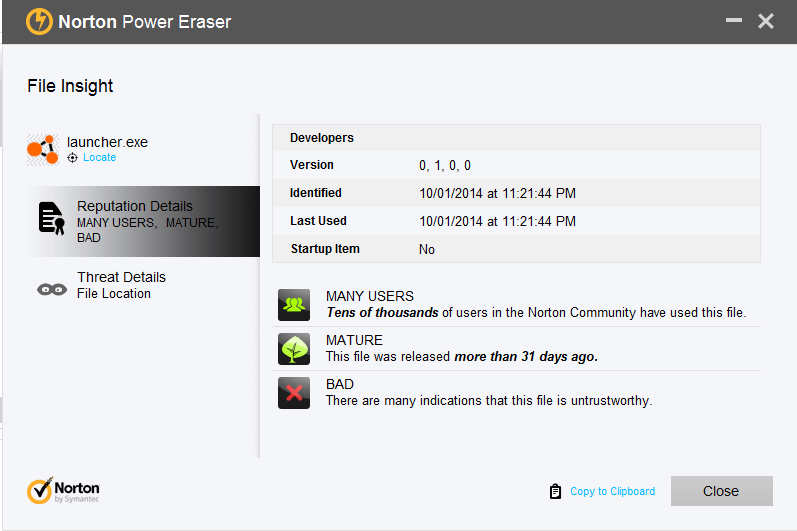Minimize the Norton Power Eraser window
Viewport: 797px width, 531px height.
[733, 20]
